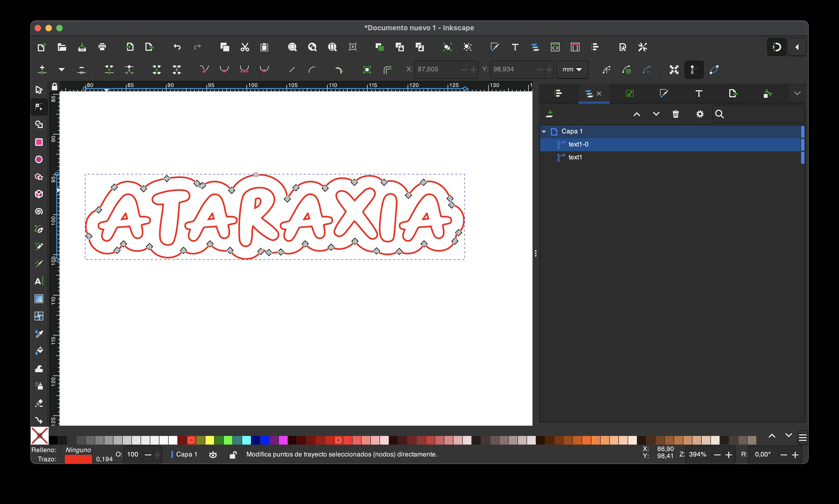
Task: Toggle the ruler lock icon
Action: click(x=54, y=87)
